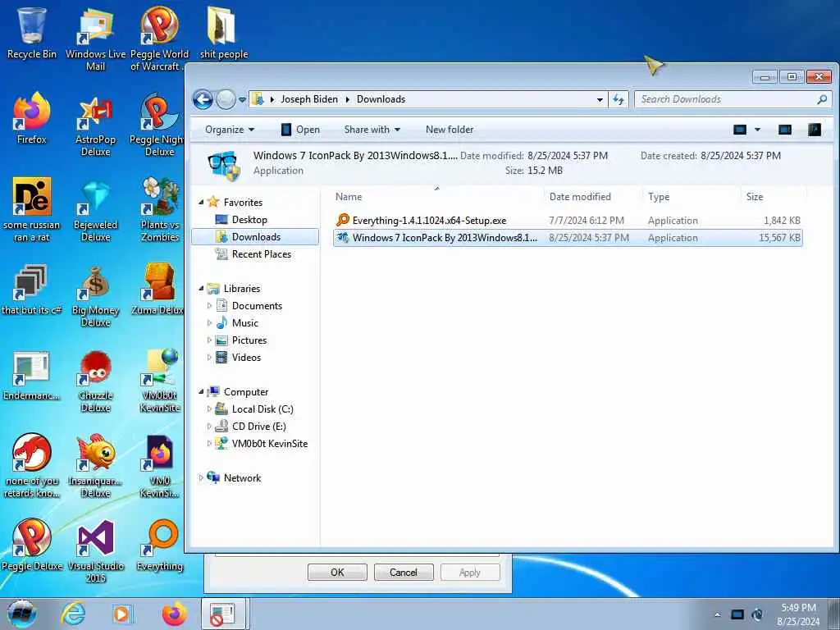Viewport: 840px width, 630px height.
Task: Click the Explorer Back arrow button
Action: [203, 99]
